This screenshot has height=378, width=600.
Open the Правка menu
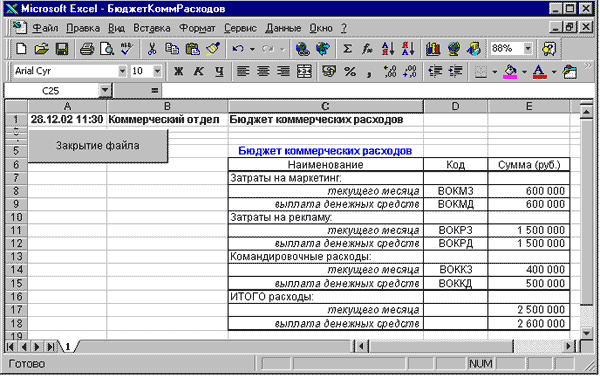pyautogui.click(x=83, y=28)
